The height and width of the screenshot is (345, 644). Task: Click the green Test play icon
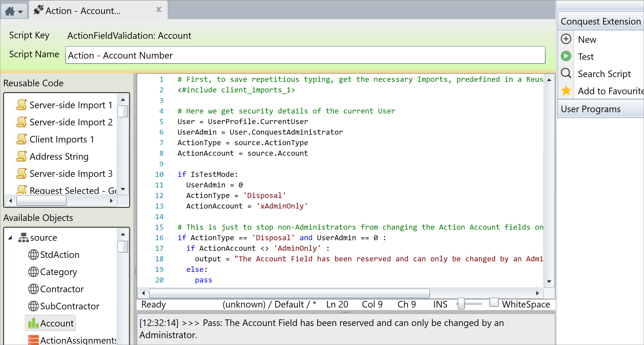[566, 56]
